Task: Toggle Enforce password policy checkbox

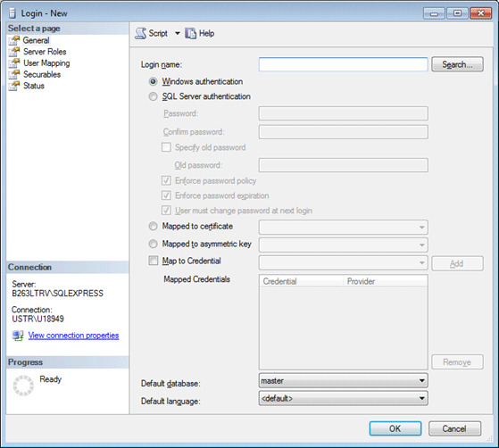Action: pos(166,181)
